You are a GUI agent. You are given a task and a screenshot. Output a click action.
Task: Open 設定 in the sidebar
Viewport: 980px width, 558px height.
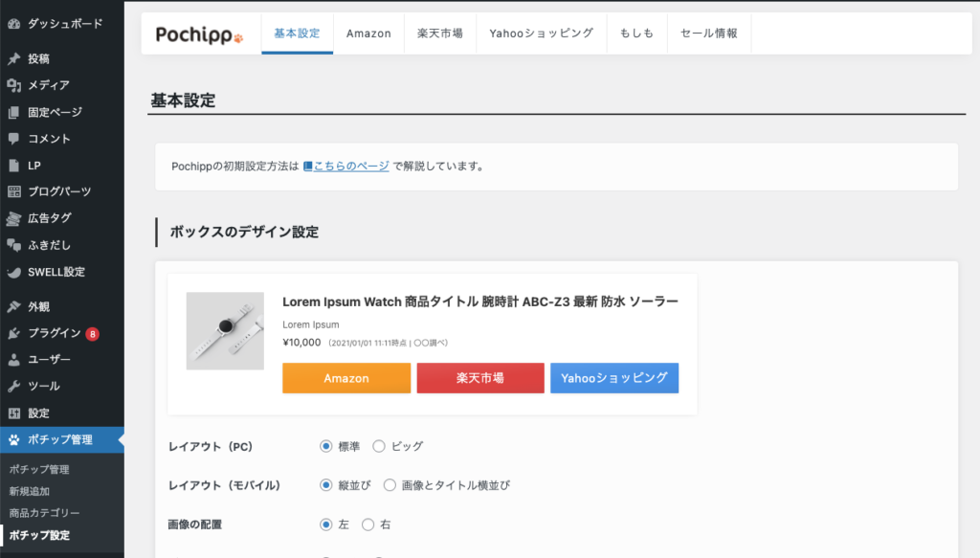(x=38, y=413)
